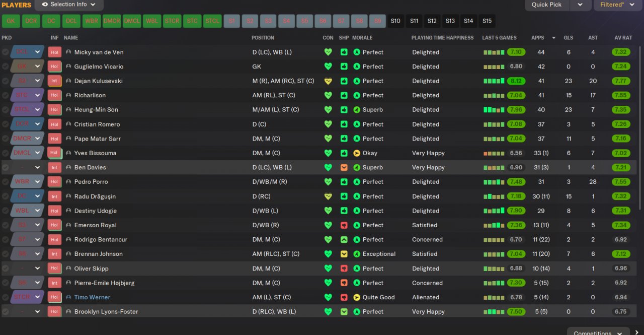Toggle the check circle for Timo Werner
Image resolution: width=644 pixels, height=335 pixels.
click(x=5, y=297)
